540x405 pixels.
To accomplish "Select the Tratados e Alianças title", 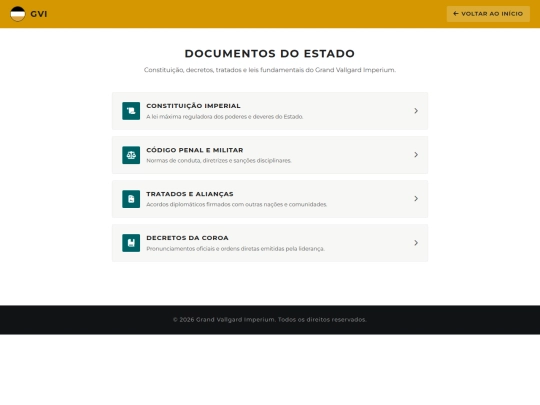I will [190, 194].
